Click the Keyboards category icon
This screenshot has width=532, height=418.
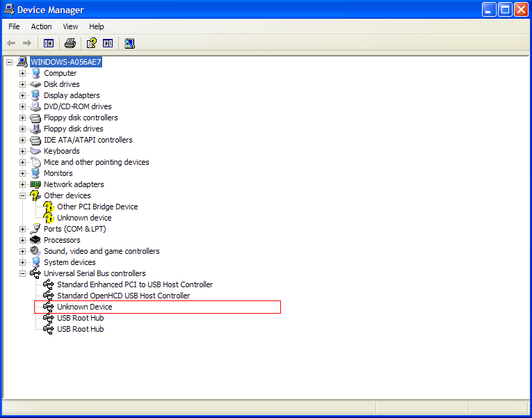[35, 151]
